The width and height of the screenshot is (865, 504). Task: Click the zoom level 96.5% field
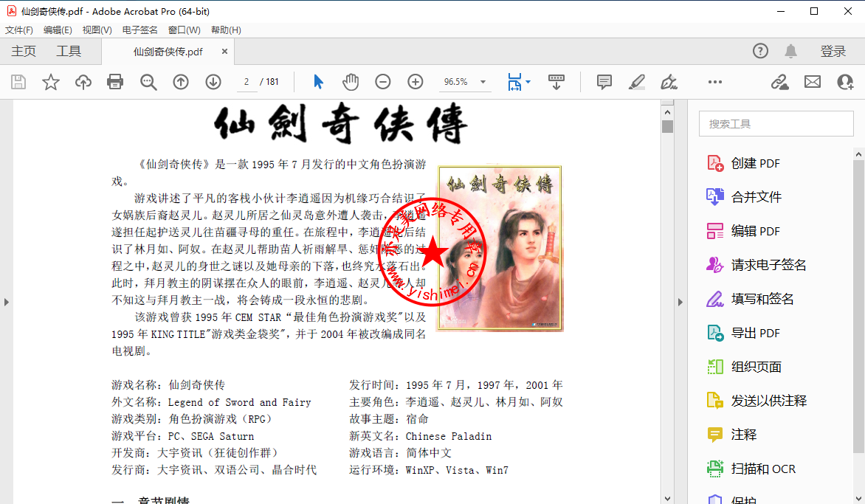457,82
